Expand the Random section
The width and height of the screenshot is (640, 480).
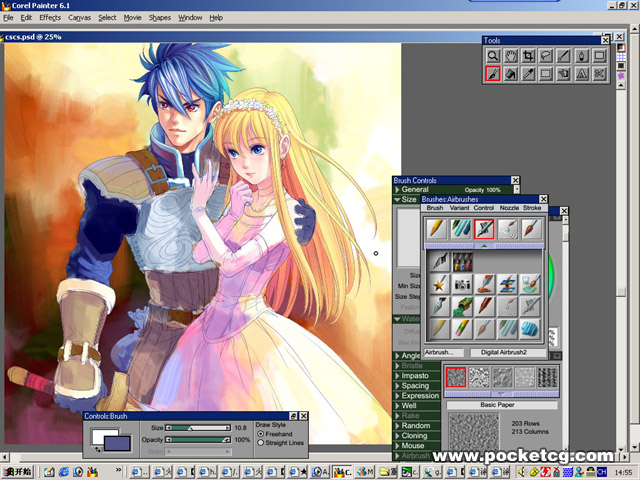click(397, 426)
